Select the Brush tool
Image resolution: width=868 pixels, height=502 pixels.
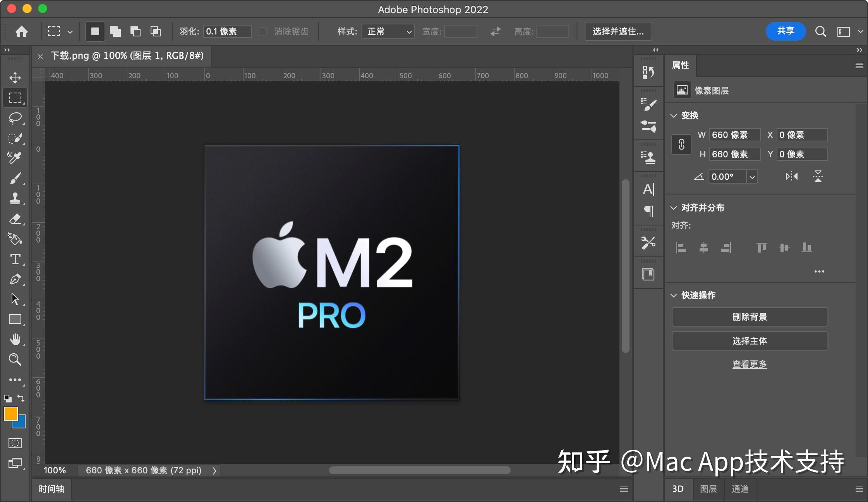[x=15, y=178]
